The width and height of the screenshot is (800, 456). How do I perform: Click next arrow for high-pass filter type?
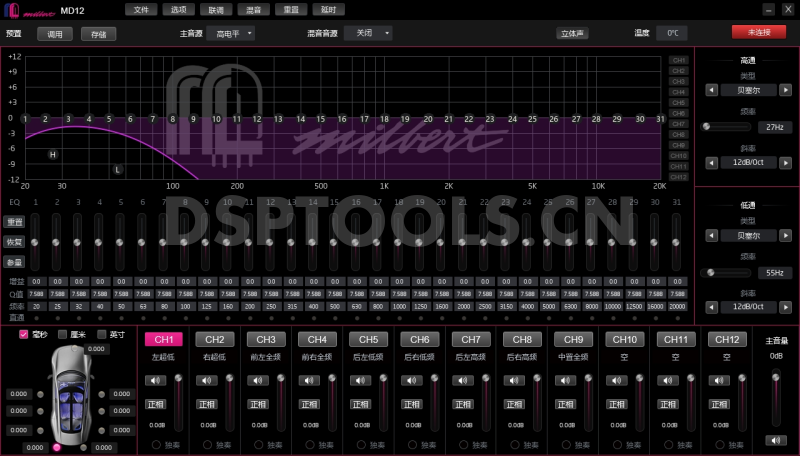point(783,90)
